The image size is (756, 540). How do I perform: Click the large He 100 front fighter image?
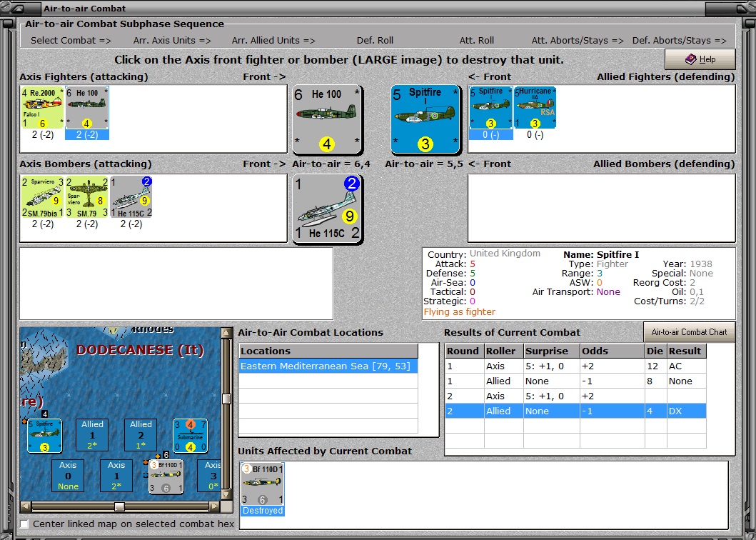tap(327, 119)
